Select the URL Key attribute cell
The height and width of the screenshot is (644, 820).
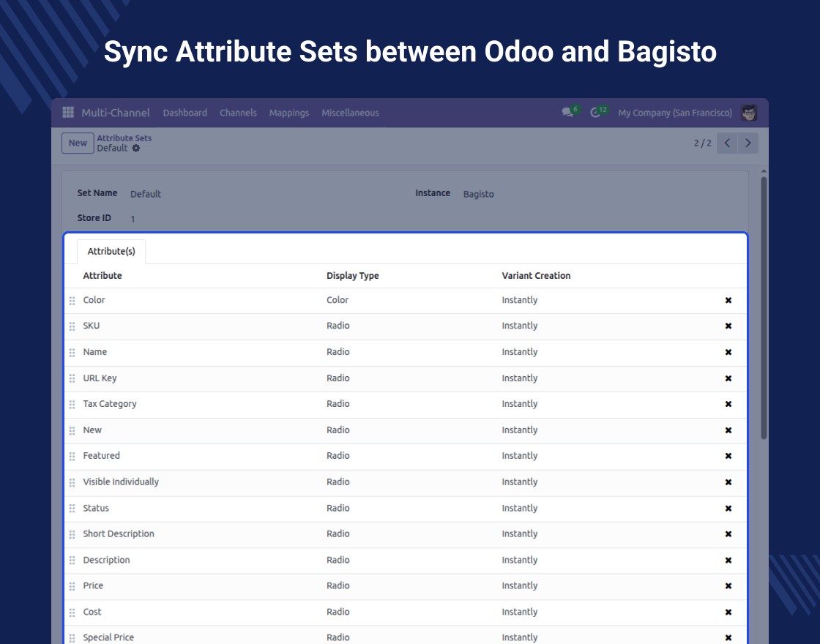(100, 378)
